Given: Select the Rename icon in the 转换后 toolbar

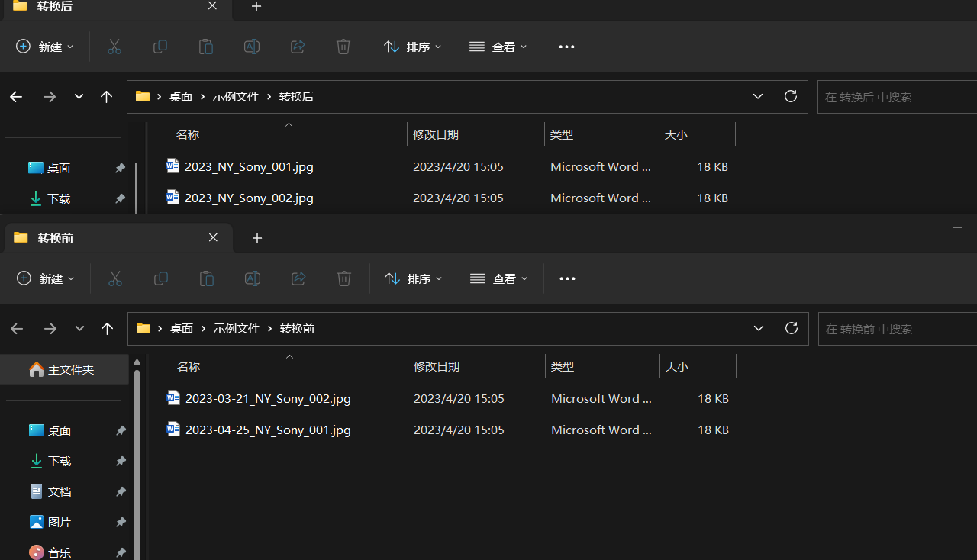Looking at the screenshot, I should pyautogui.click(x=252, y=47).
